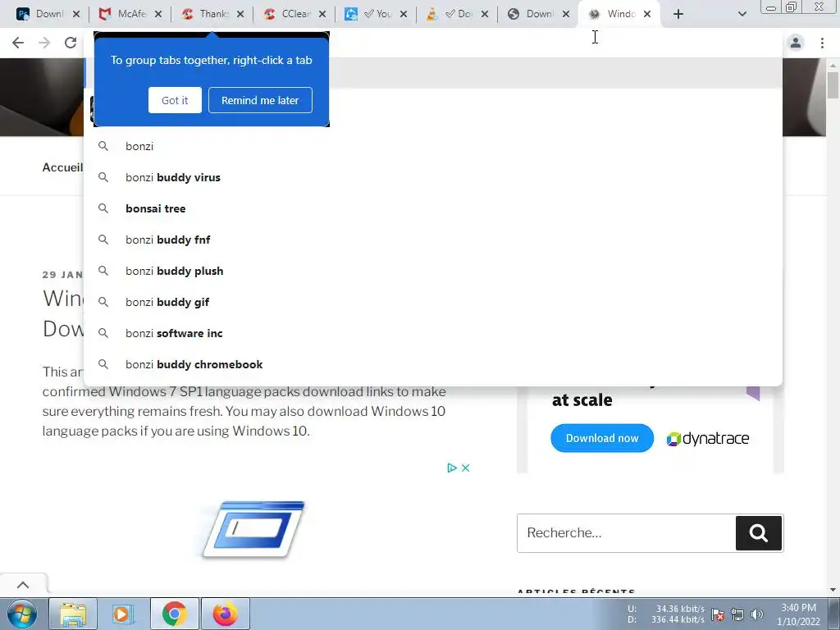The image size is (840, 630).
Task: Reload the page with the refresh icon
Action: tap(71, 43)
